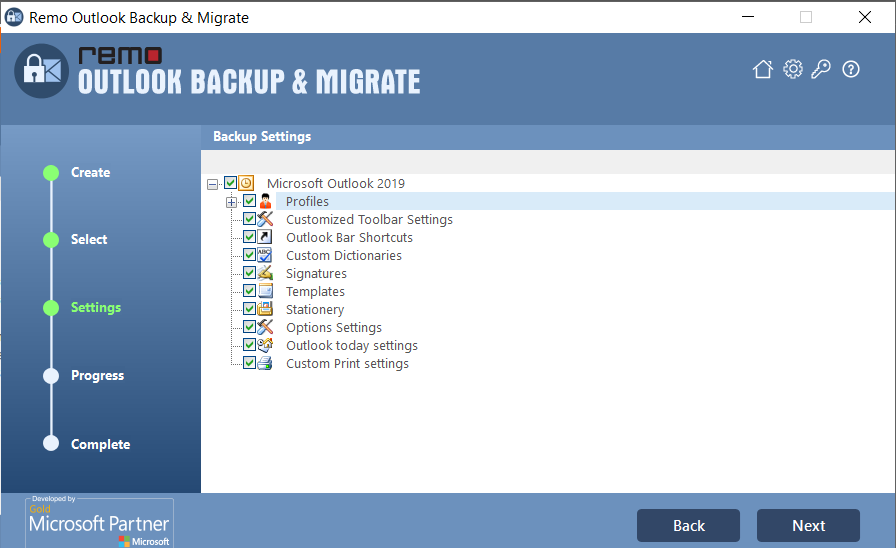
Task: Click the Stationery icon
Action: (266, 310)
